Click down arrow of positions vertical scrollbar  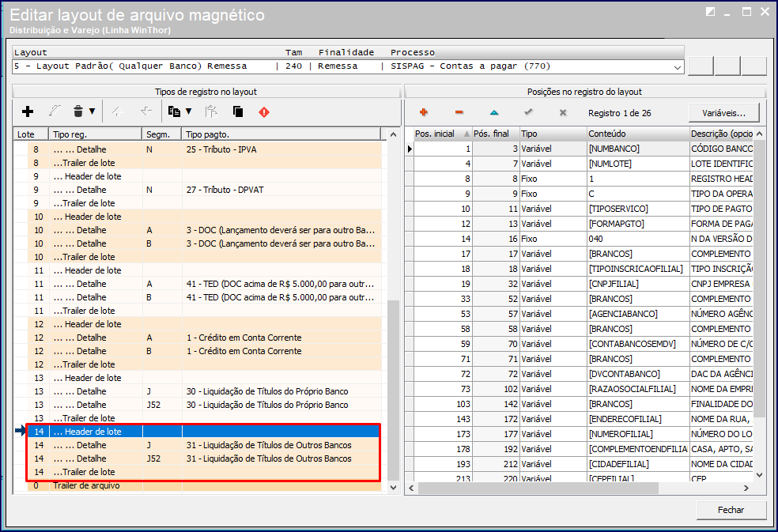pyautogui.click(x=760, y=475)
